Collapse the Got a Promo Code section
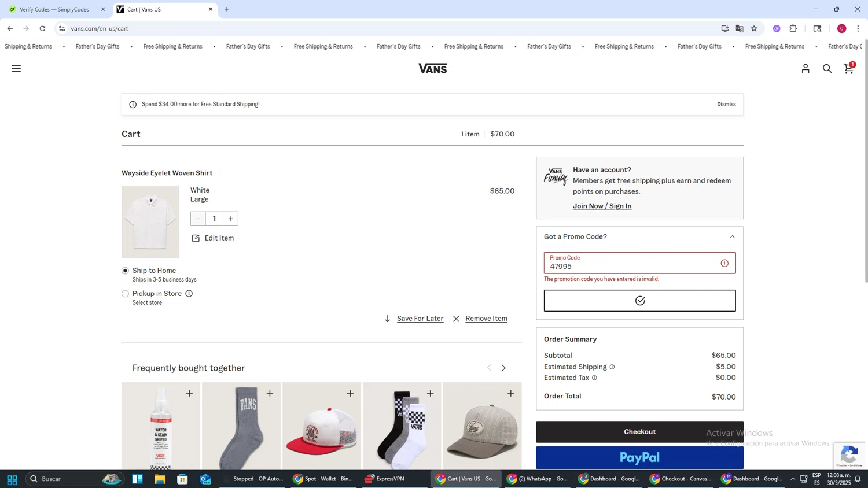Screen dimensions: 868x488 point(732,237)
